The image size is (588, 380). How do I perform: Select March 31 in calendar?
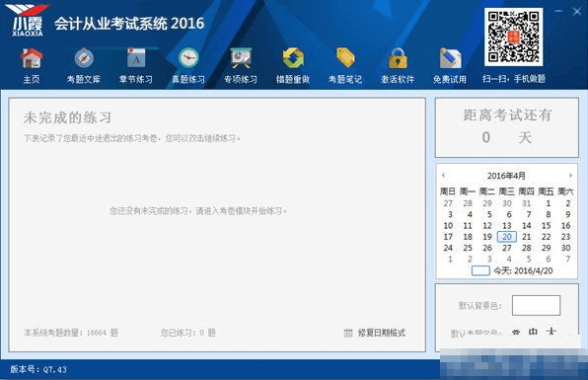click(x=527, y=203)
